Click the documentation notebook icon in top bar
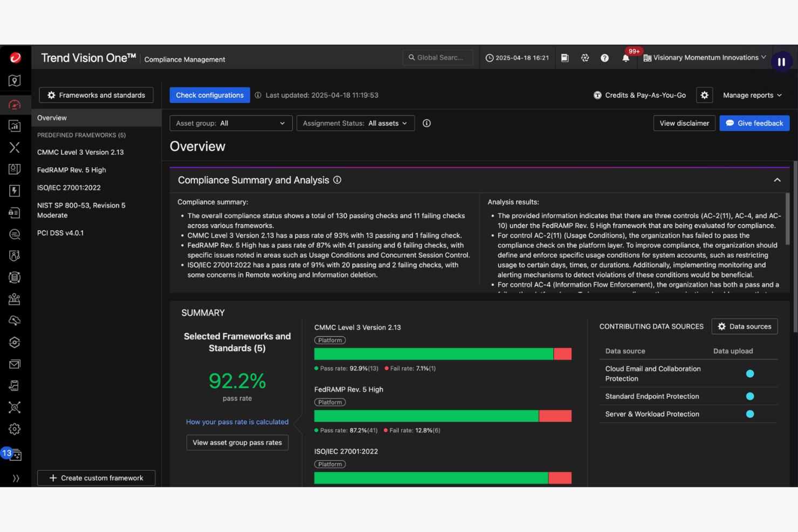This screenshot has height=532, width=798. [x=565, y=58]
